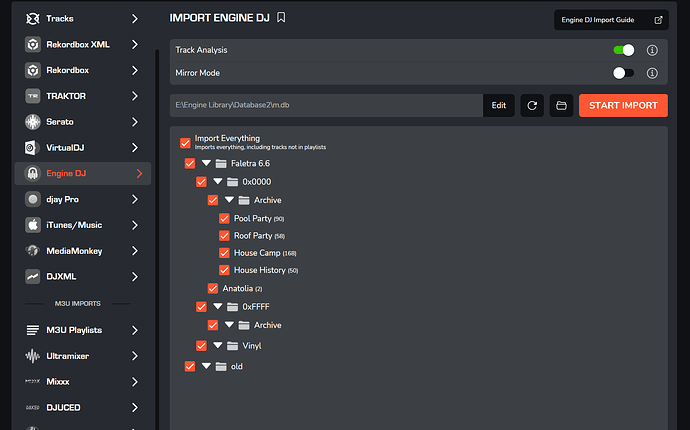Viewport: 690px width, 430px height.
Task: Click the djay Pro logo icon
Action: coord(33,199)
